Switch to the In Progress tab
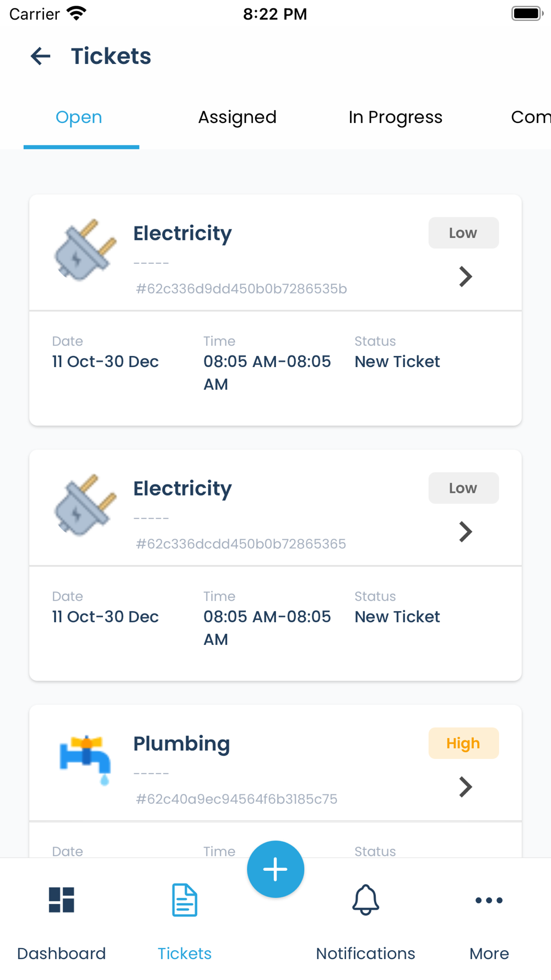Image resolution: width=551 pixels, height=980 pixels. (395, 117)
